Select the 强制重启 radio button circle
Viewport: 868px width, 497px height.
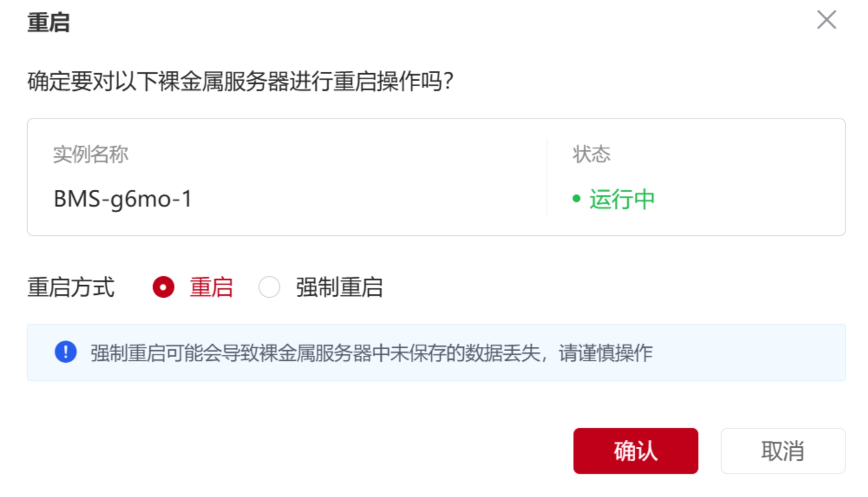point(269,287)
